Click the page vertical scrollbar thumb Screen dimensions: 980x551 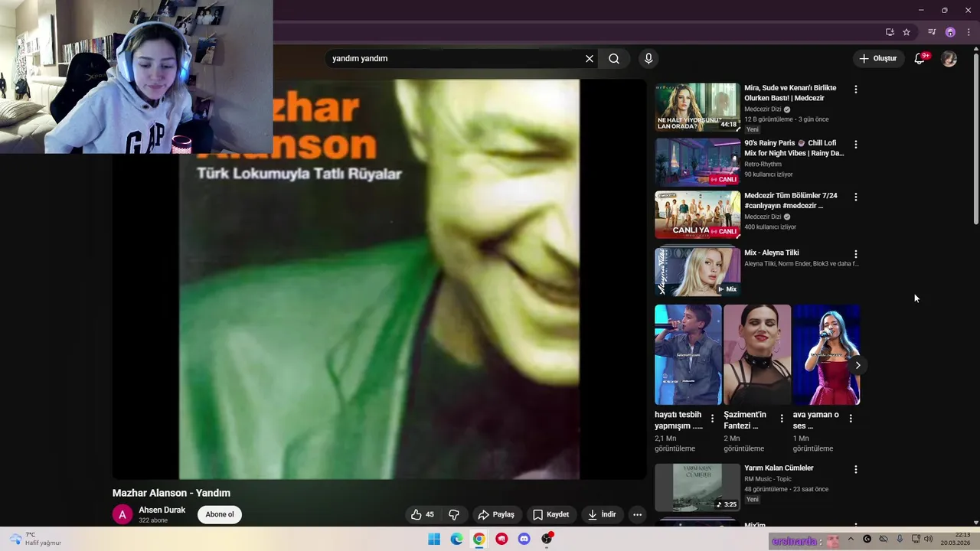[x=975, y=138]
